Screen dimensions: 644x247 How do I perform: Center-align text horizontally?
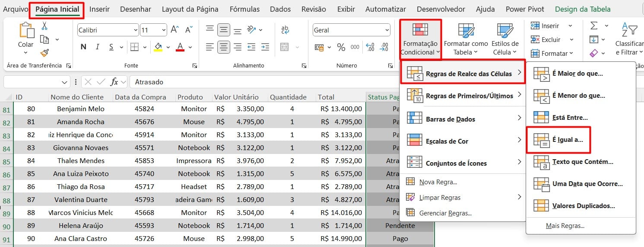(223, 47)
